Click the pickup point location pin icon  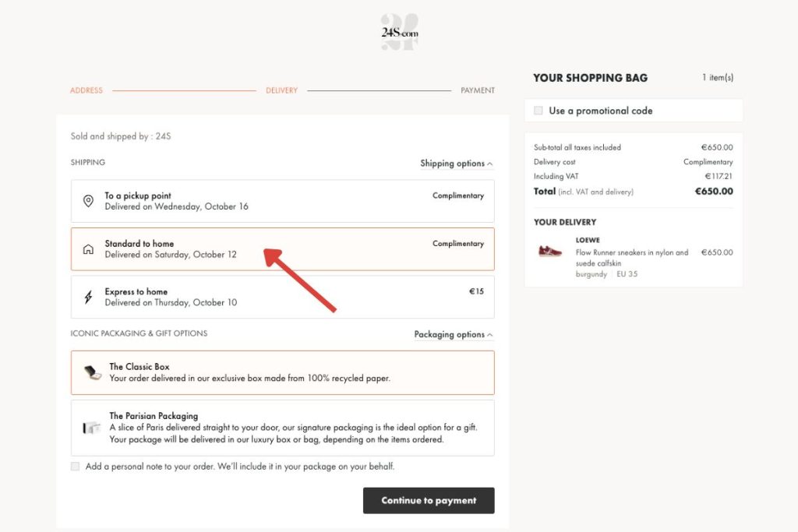[88, 202]
